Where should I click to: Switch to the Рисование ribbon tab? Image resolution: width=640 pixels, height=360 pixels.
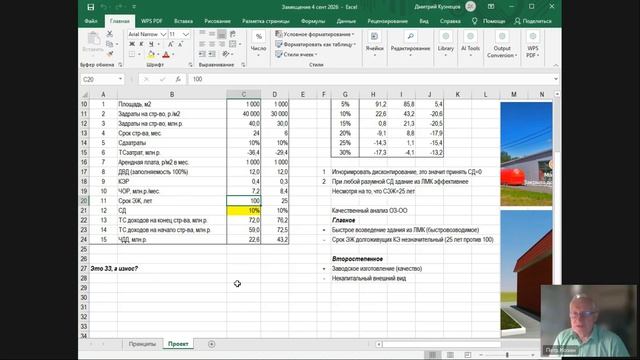218,21
